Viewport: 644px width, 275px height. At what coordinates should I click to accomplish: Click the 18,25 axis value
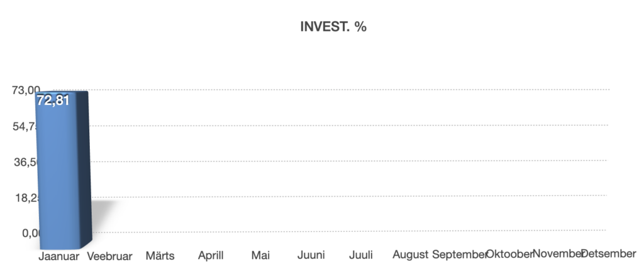coord(26,198)
